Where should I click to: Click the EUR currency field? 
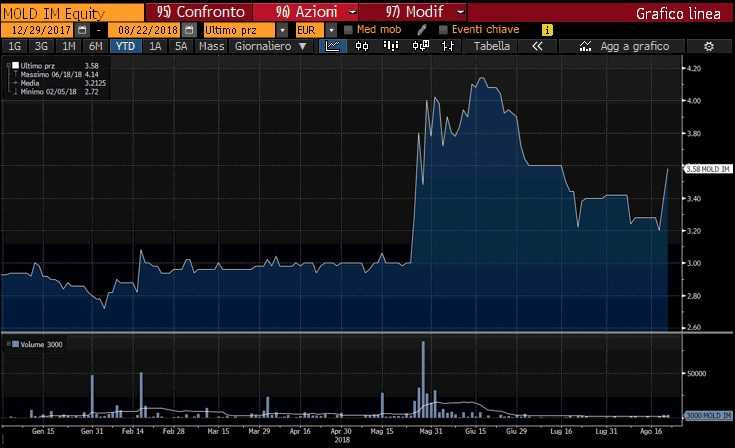[x=309, y=30]
